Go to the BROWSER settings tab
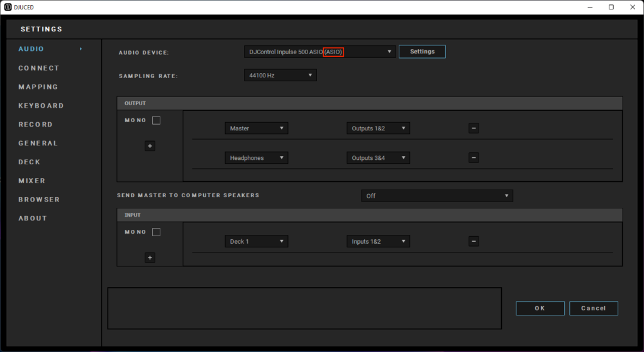Screen dimensions: 644x352 [39, 200]
